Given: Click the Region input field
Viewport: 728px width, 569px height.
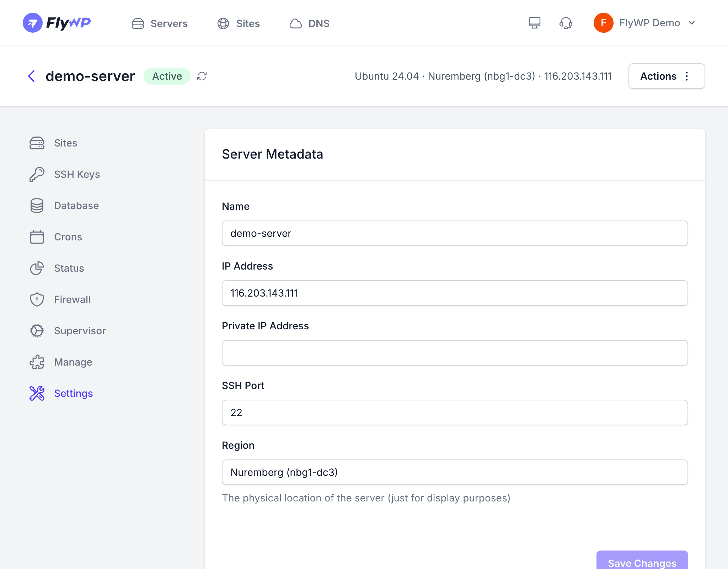Looking at the screenshot, I should (x=455, y=472).
